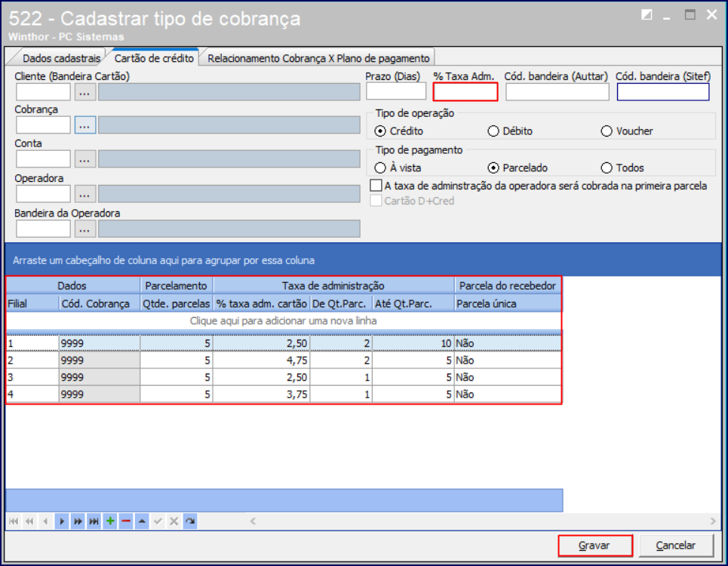The width and height of the screenshot is (728, 566).
Task: Sort by Filial column header
Action: pyautogui.click(x=32, y=303)
